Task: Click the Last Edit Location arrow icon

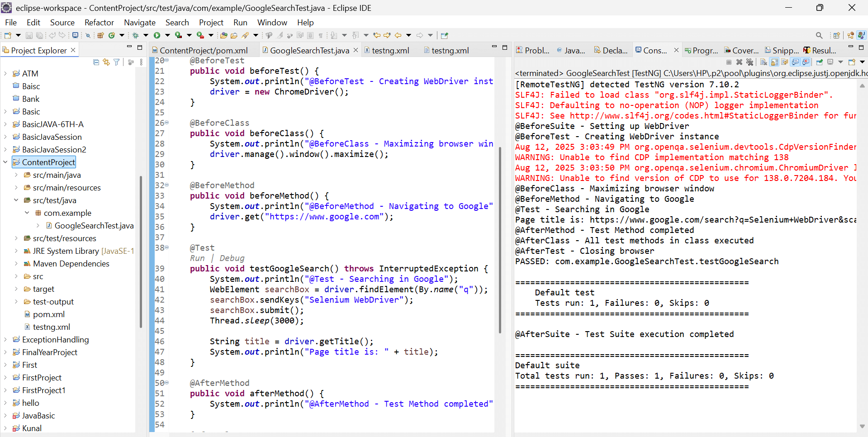Action: pos(377,35)
